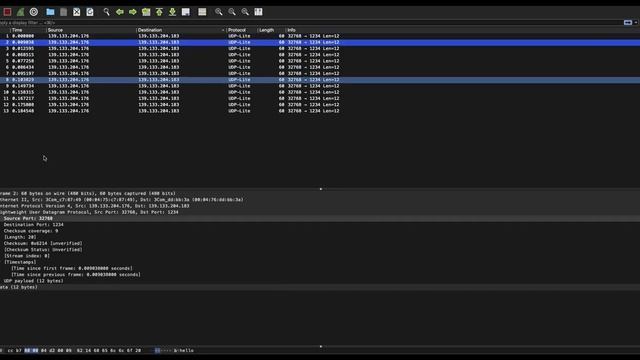Open display filter history dropdown arrow
This screenshot has width=640, height=360.
coord(636,23)
